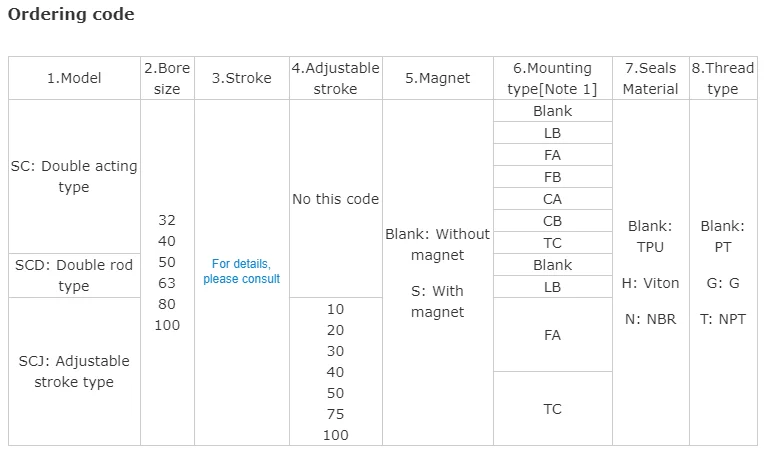Screen dimensions: 768x459
Task: Click 'S: With magnet' option text
Action: click(437, 301)
